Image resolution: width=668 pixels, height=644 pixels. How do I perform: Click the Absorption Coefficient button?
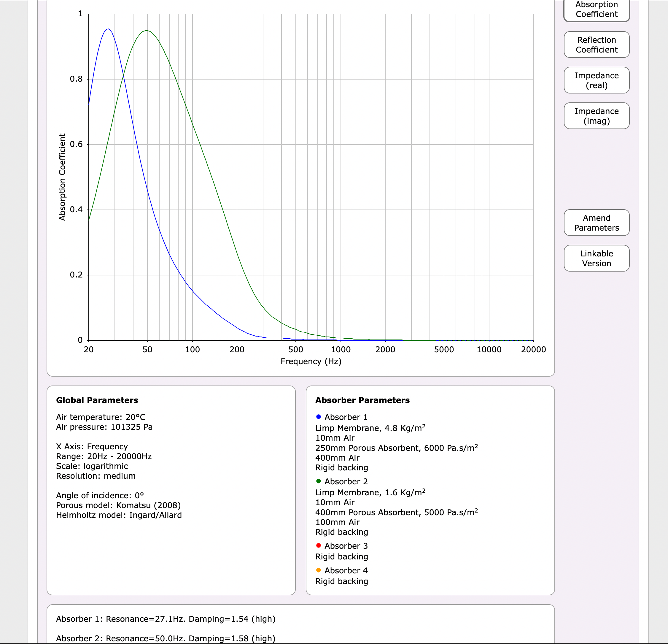coord(597,9)
